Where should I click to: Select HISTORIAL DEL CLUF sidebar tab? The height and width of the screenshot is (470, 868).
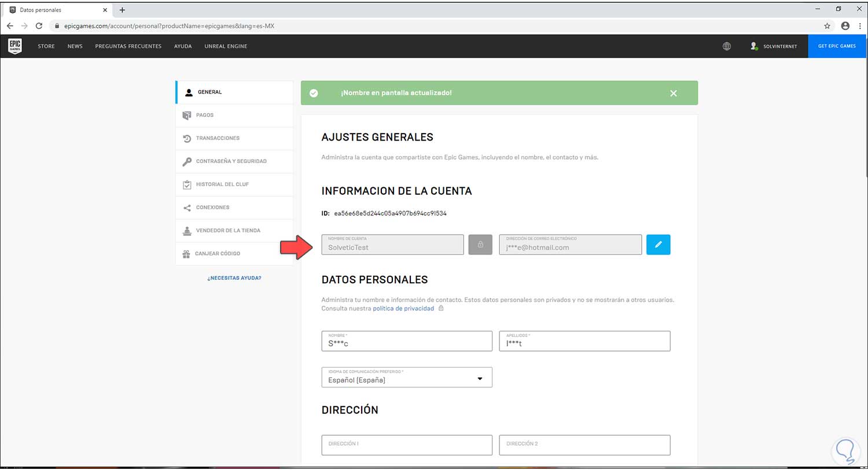[x=234, y=184]
